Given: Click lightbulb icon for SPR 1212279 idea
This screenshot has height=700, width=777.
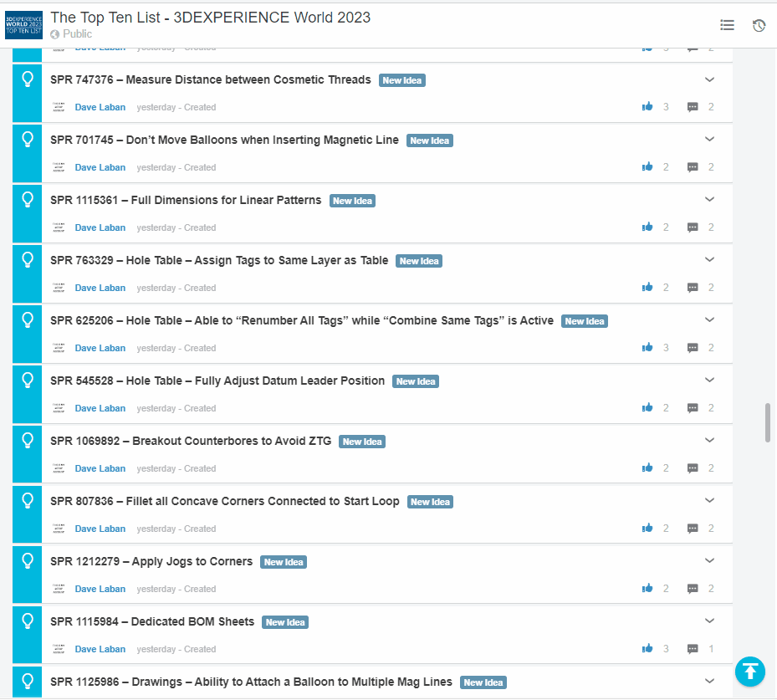Looking at the screenshot, I should click(28, 561).
